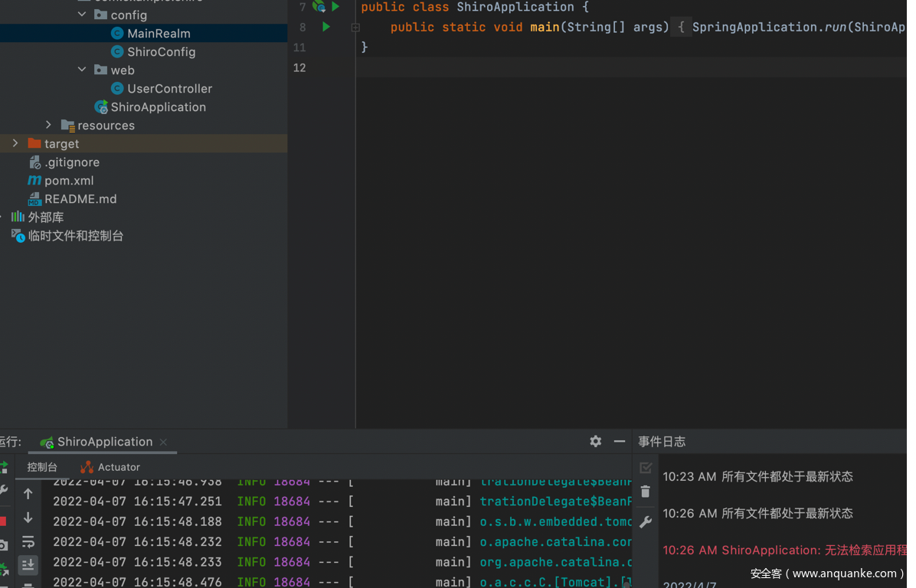Screen dimensions: 916x588
Task: Open Run panel gear settings
Action: click(595, 442)
